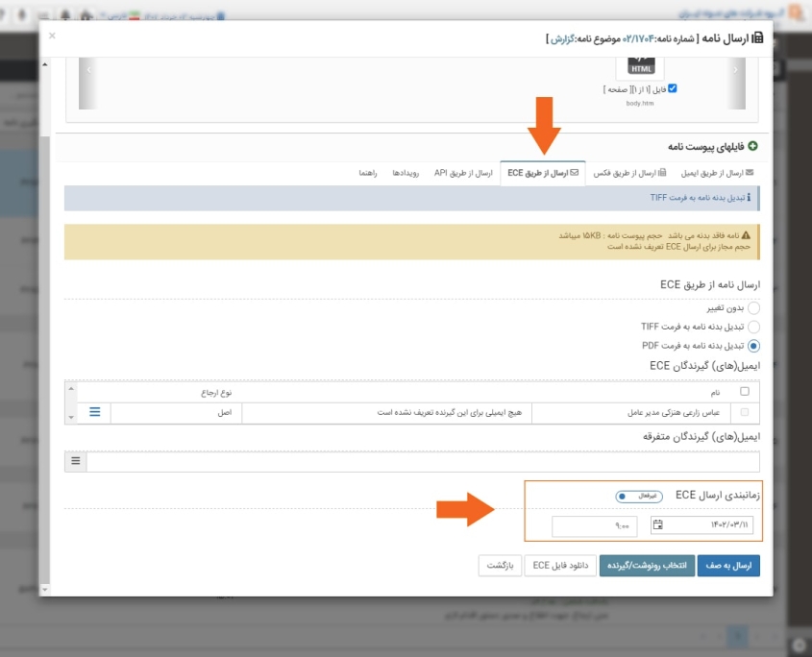Click انتخاب رونوشت/گیرنده button
The height and width of the screenshot is (657, 812).
point(647,566)
